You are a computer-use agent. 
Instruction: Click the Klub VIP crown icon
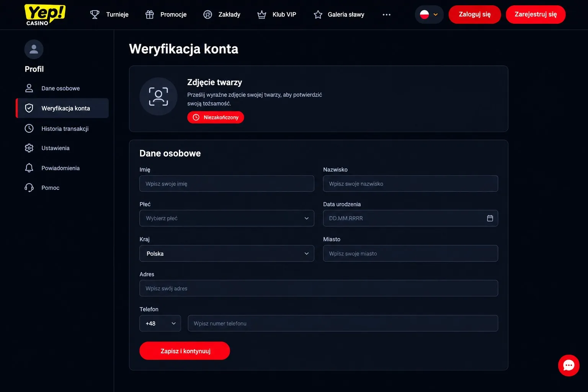262,15
